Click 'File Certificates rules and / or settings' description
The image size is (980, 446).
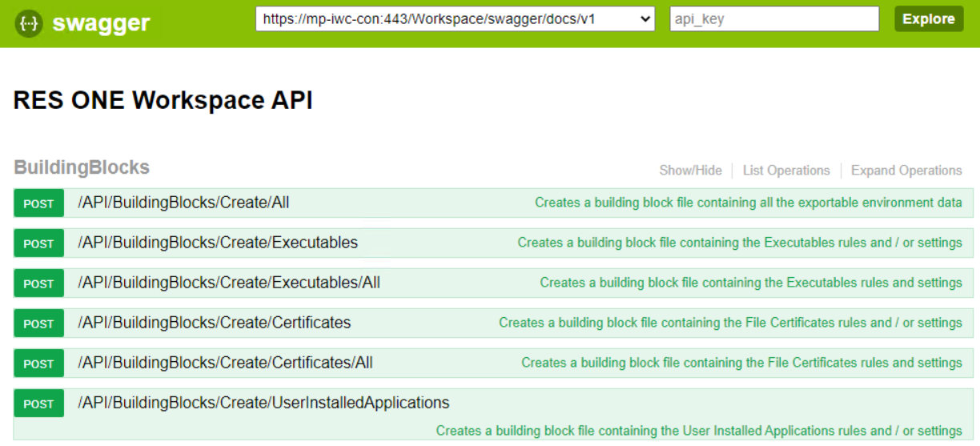click(x=731, y=323)
